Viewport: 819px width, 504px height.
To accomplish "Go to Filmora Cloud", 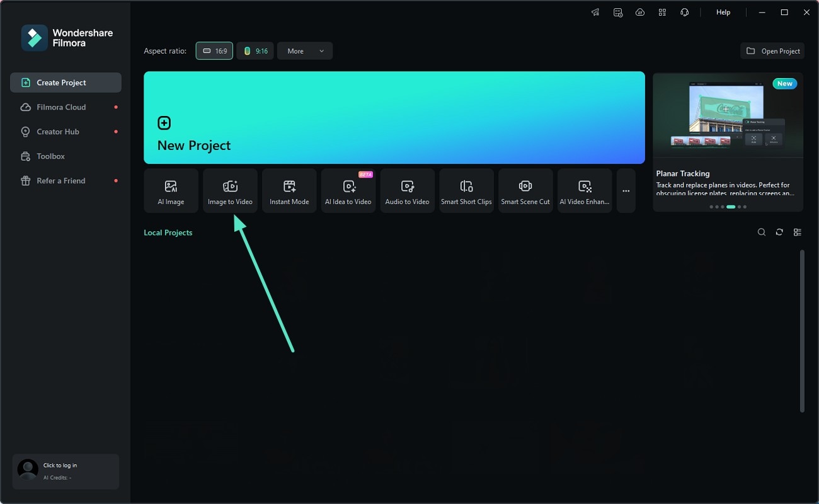I will point(66,107).
